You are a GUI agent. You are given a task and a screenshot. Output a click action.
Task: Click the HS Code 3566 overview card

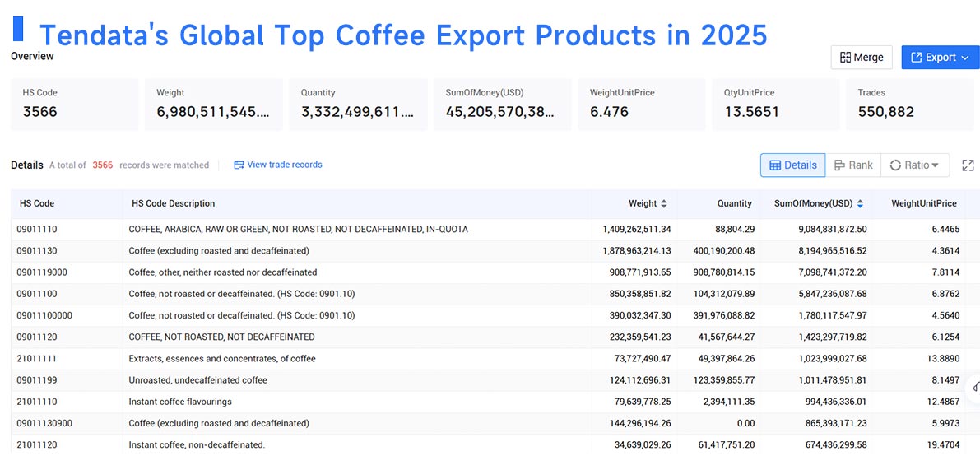point(74,105)
